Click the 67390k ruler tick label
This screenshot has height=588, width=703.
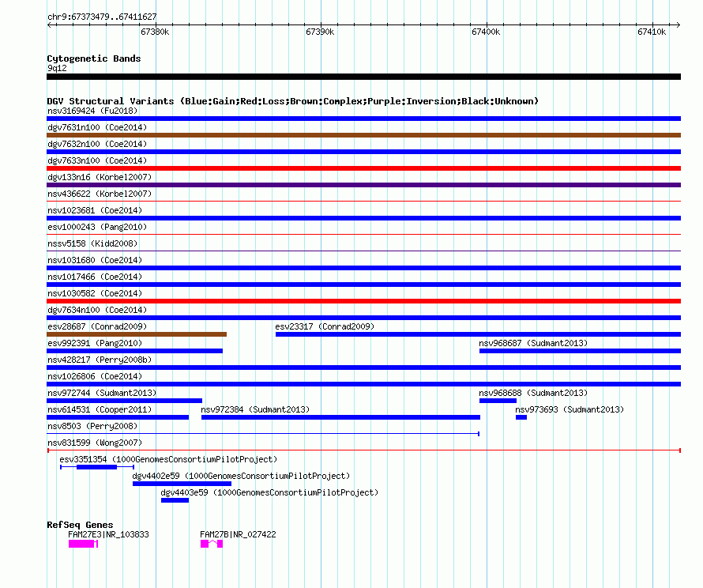click(320, 32)
